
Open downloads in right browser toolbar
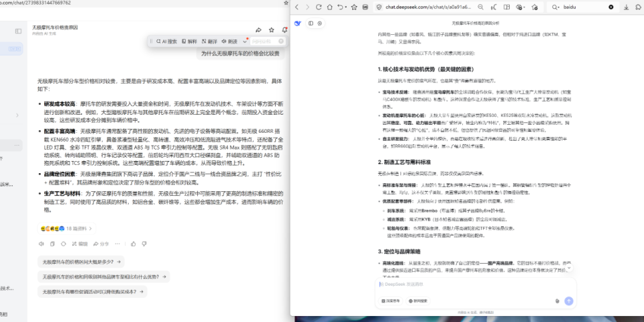627,7
